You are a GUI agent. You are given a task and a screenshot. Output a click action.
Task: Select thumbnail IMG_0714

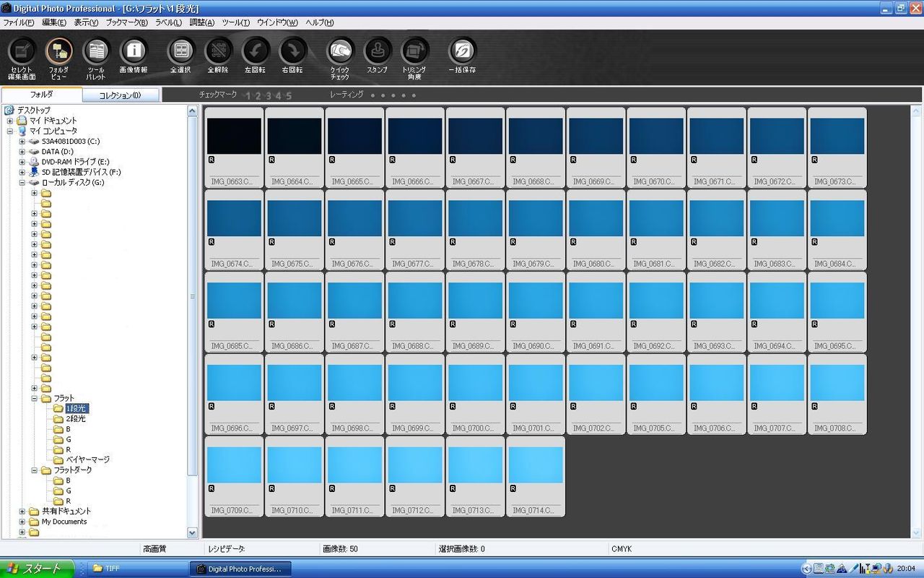(536, 477)
